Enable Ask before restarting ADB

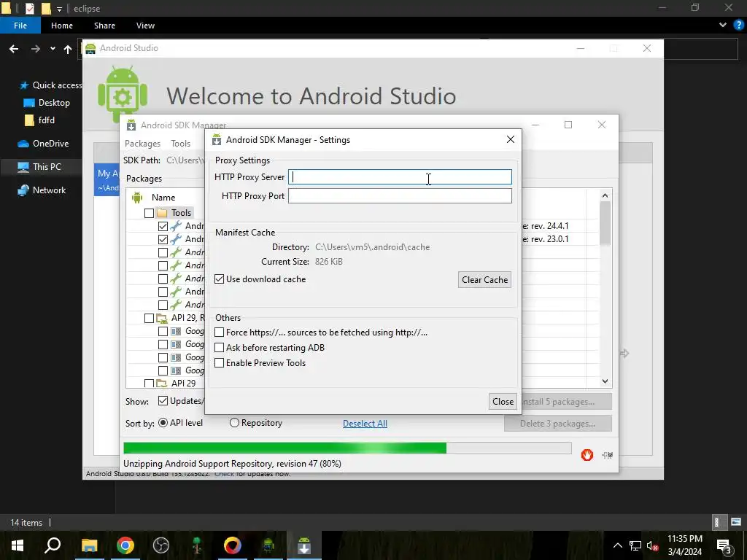(219, 348)
